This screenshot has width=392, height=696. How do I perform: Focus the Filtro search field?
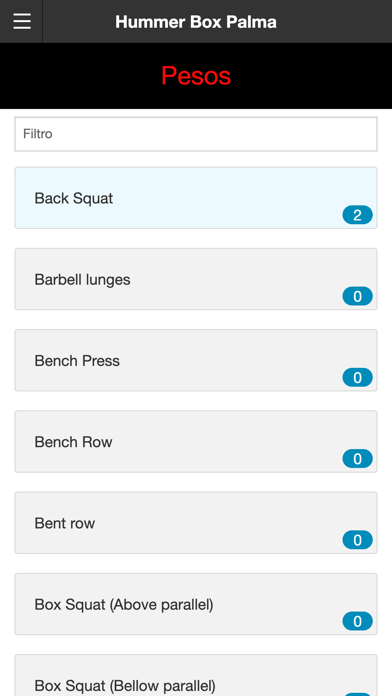196,134
